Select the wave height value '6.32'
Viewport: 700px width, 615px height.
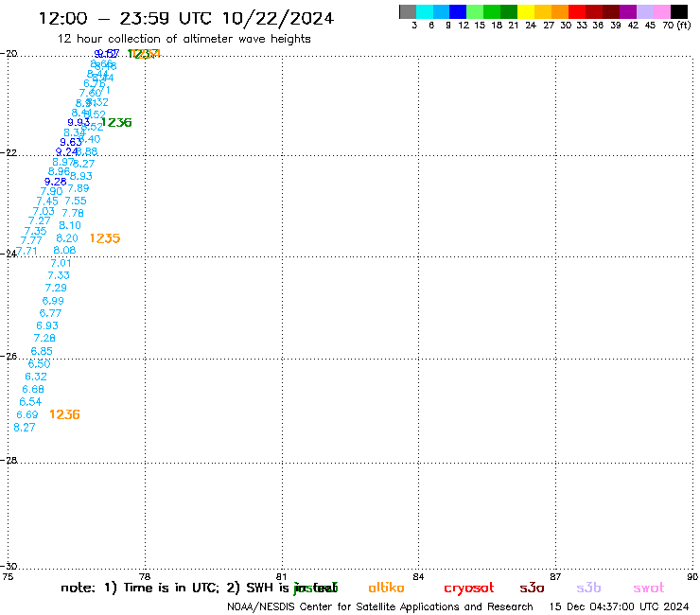[x=36, y=377]
